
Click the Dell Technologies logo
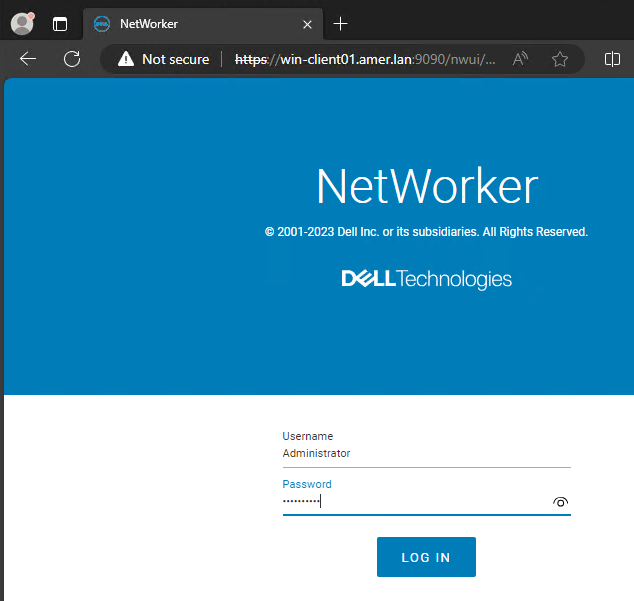coord(427,279)
